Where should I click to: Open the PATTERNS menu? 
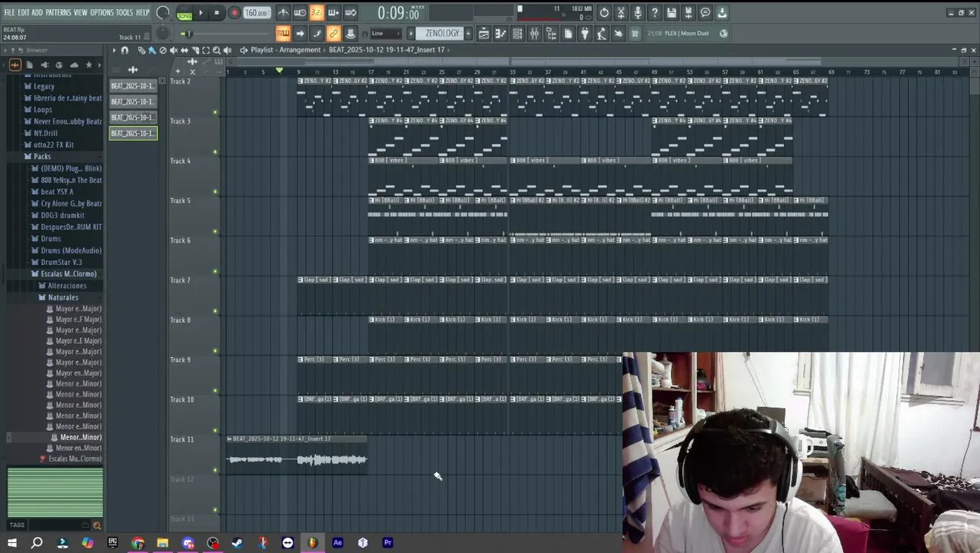point(58,12)
